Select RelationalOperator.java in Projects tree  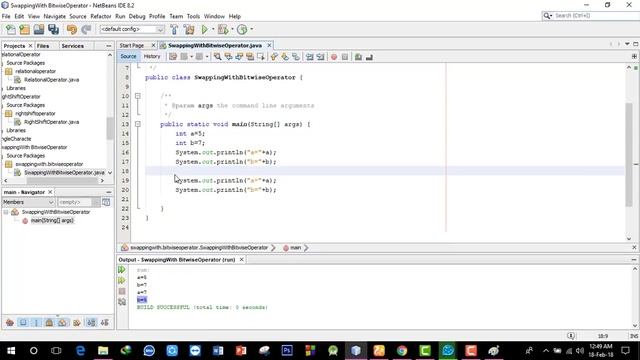point(51,80)
